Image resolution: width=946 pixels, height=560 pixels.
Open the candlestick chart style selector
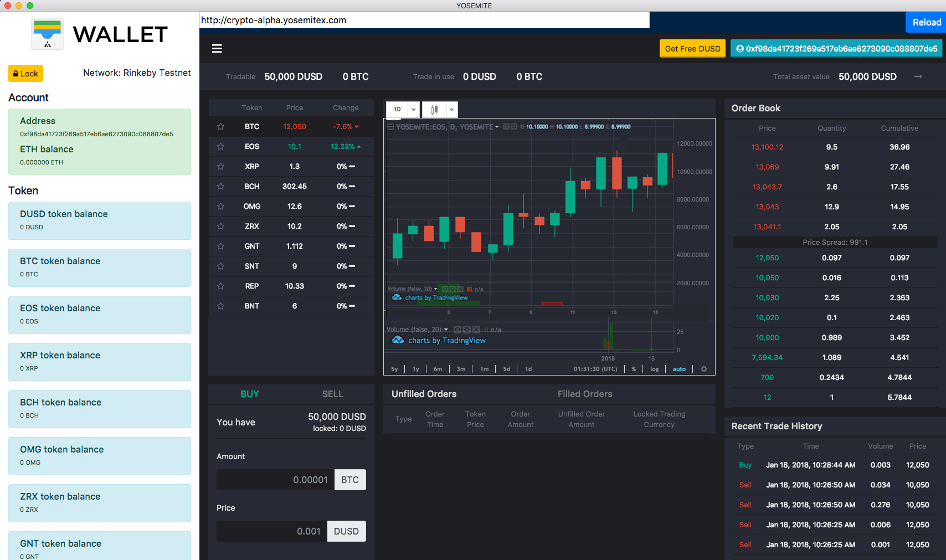[x=434, y=110]
